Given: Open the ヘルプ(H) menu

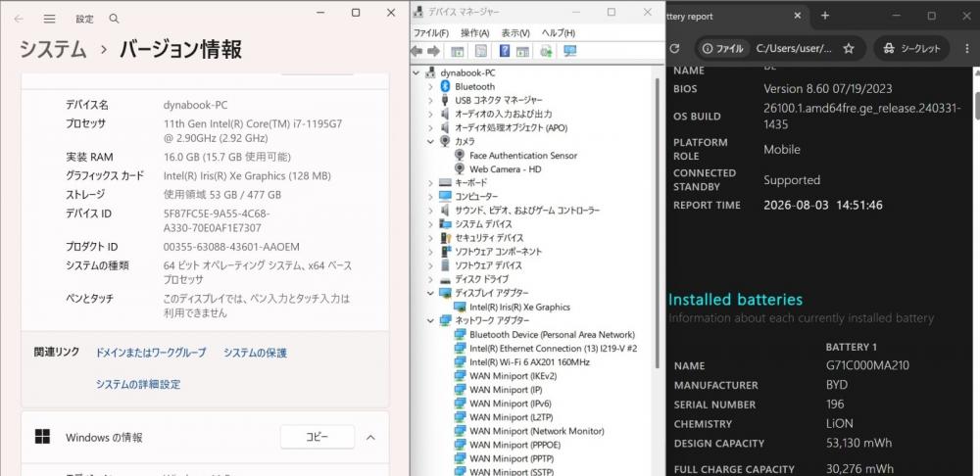Looking at the screenshot, I should click(559, 33).
